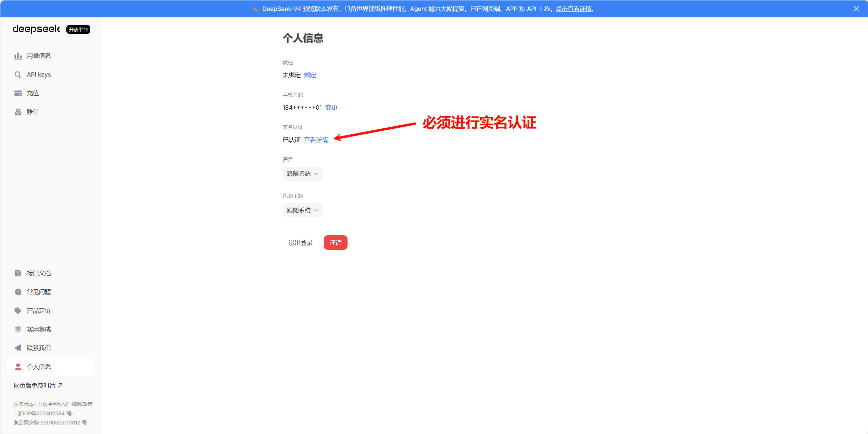Image resolution: width=868 pixels, height=434 pixels.
Task: Click the 产品定价 price tag icon
Action: (x=18, y=311)
